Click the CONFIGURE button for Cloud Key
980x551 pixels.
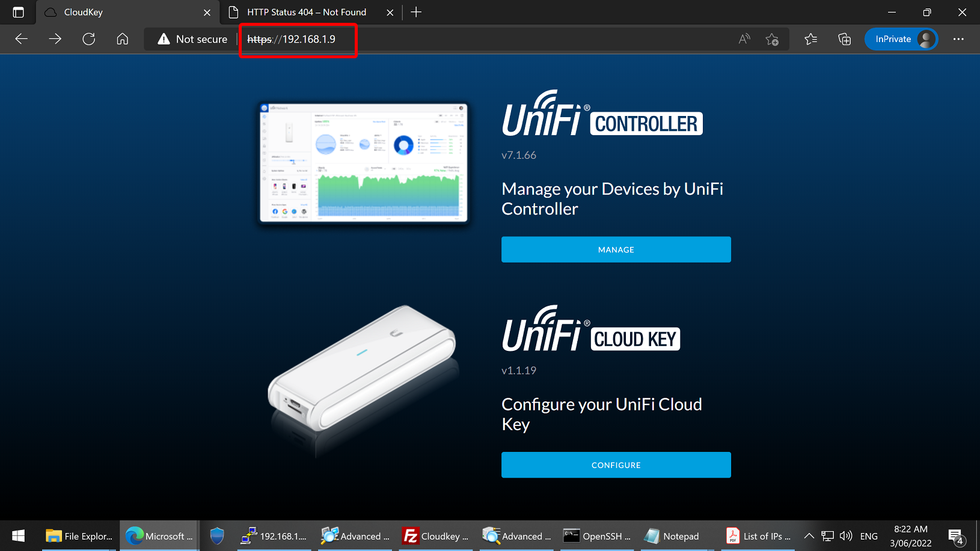(x=616, y=465)
